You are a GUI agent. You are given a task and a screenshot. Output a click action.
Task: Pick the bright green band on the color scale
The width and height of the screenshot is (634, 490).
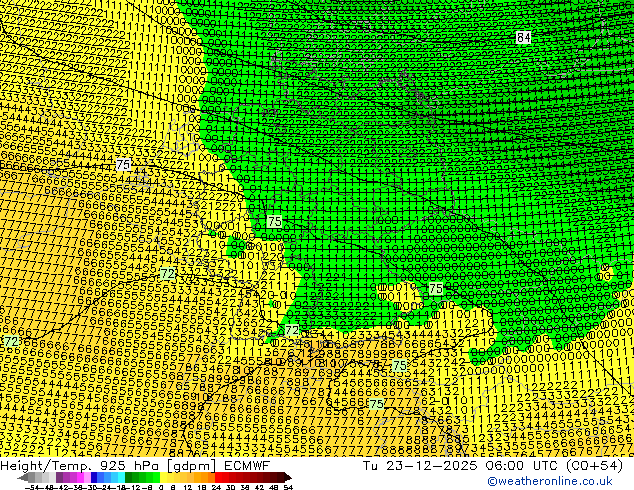pos(156,478)
